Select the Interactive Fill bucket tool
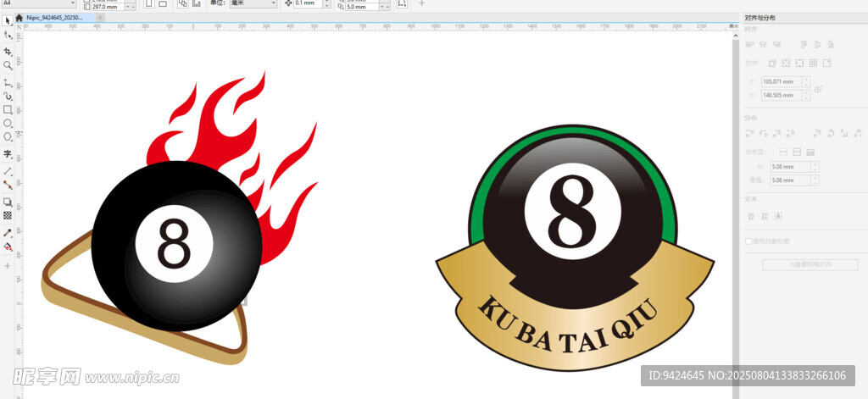This screenshot has width=868, height=399. click(x=8, y=247)
